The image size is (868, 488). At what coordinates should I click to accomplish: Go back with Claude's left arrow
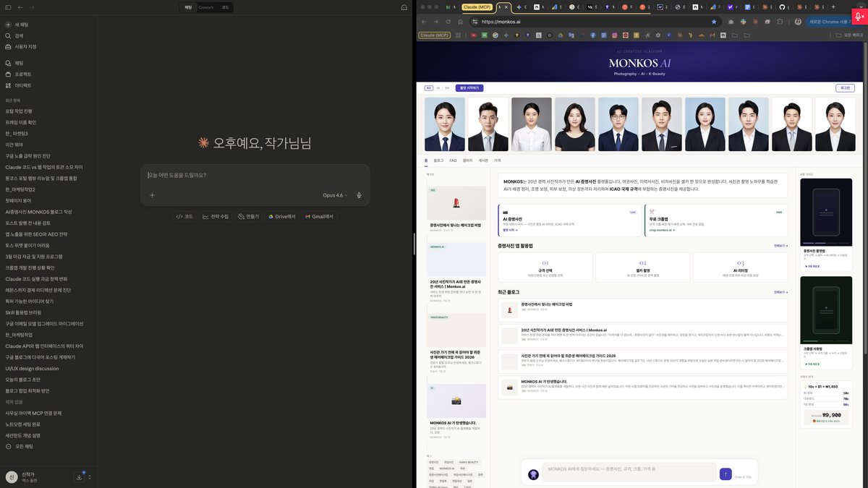coord(20,7)
